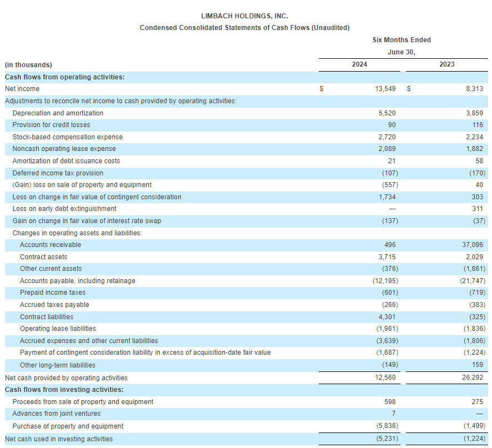Select stock-based compensation value 2,720
The width and height of the screenshot is (492, 448).
point(387,137)
